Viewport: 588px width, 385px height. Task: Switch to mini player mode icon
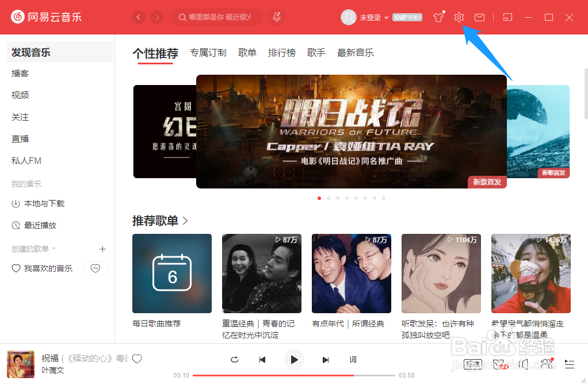(507, 17)
